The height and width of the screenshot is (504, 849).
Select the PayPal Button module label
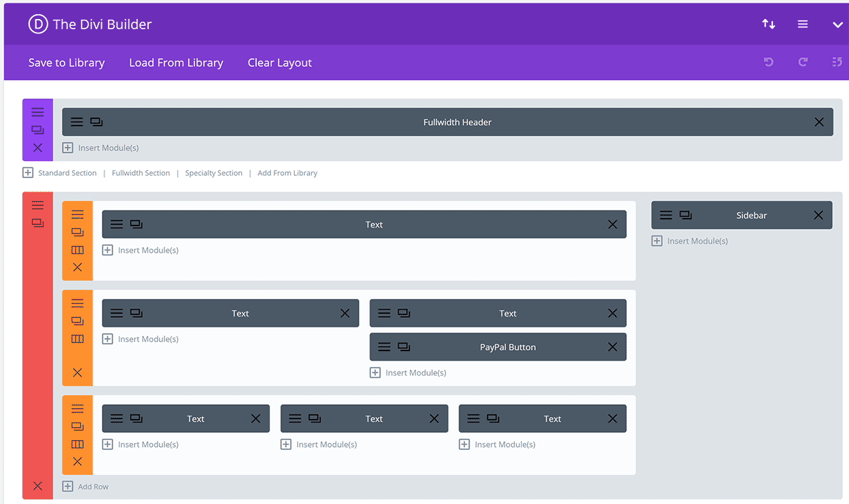click(508, 347)
